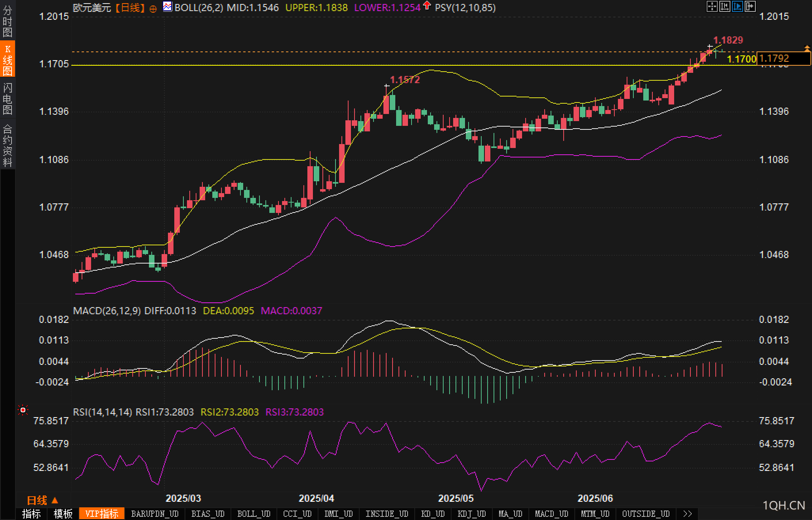Click the 【日线】 period label in header

coord(130,8)
